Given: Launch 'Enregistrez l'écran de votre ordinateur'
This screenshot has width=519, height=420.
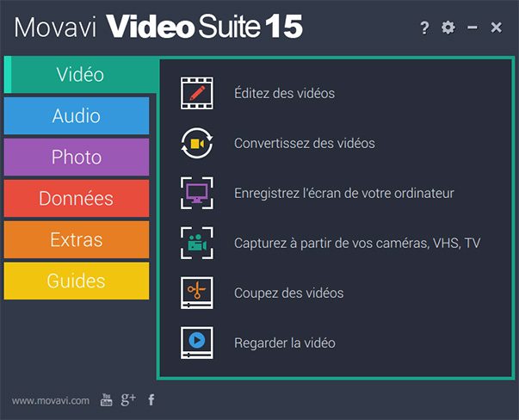Looking at the screenshot, I should coord(344,193).
